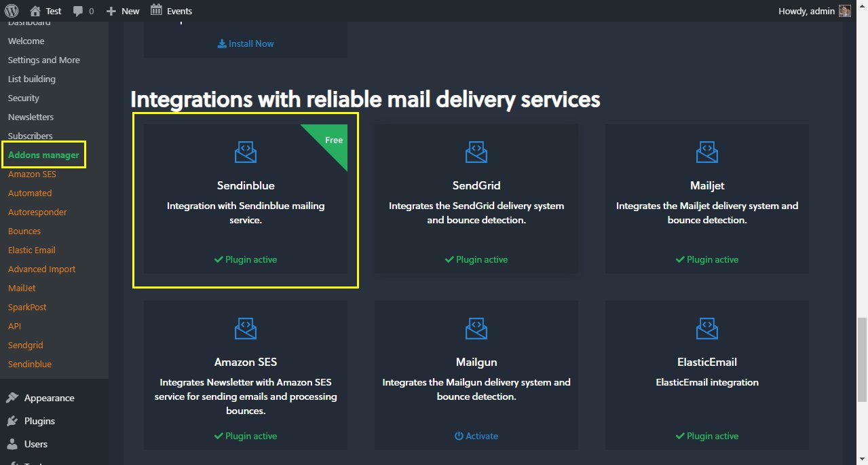Click the Sendinblue envelope icon
The image size is (868, 465).
coord(245,151)
